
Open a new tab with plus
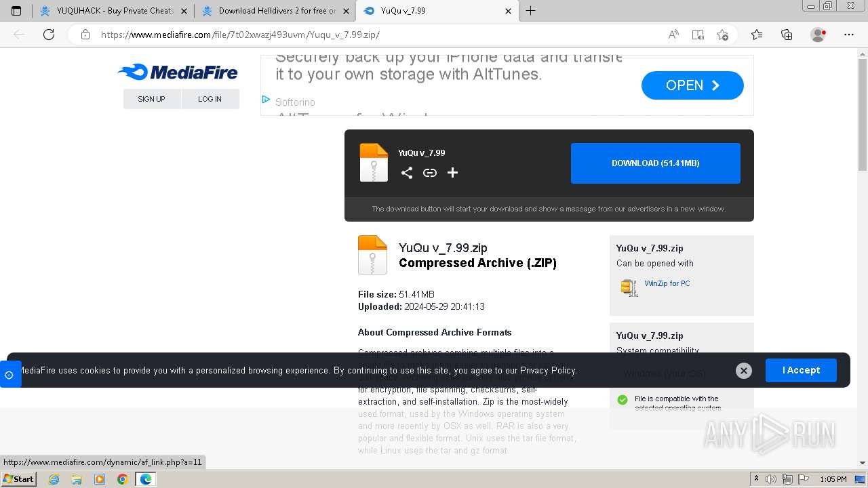click(531, 11)
